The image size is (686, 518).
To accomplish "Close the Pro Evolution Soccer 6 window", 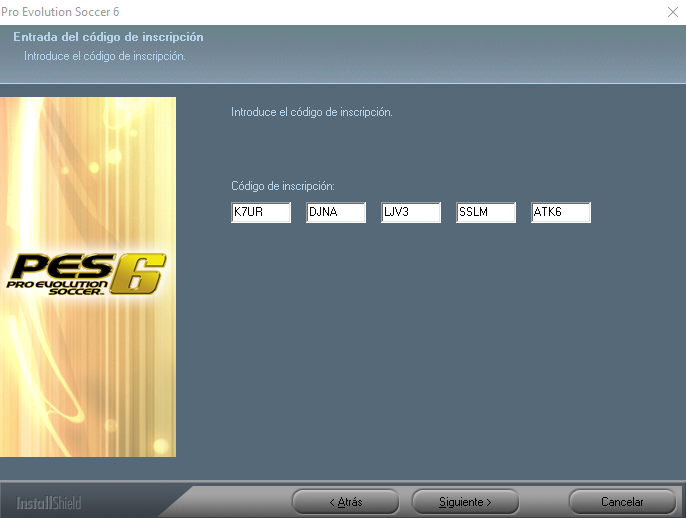I will tap(673, 12).
